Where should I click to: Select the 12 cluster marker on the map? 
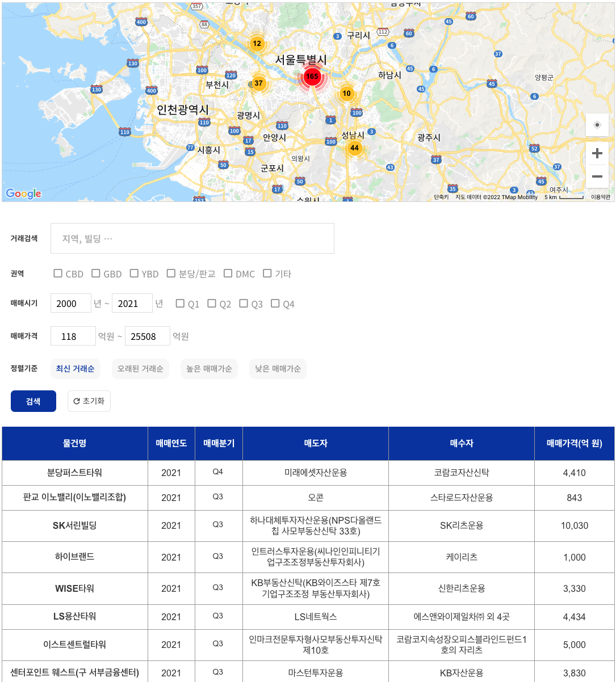(x=257, y=43)
